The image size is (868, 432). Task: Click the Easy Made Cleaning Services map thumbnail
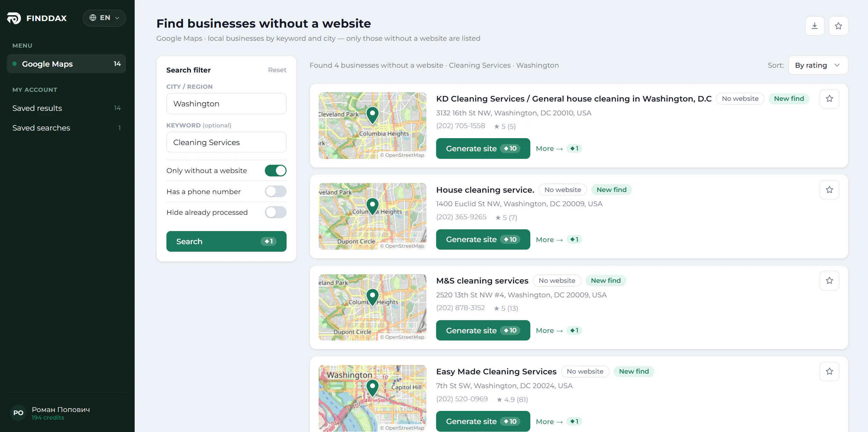pos(372,398)
